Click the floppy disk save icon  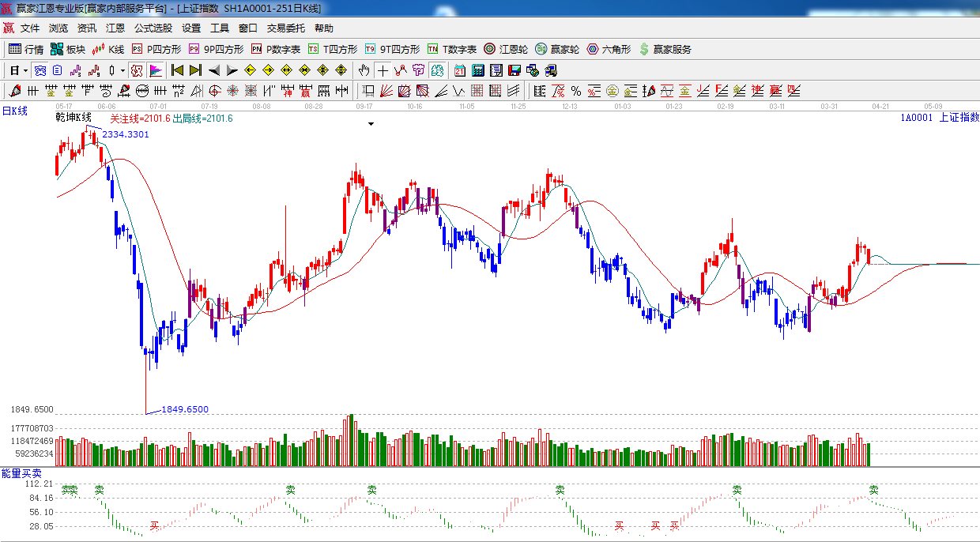click(x=514, y=70)
